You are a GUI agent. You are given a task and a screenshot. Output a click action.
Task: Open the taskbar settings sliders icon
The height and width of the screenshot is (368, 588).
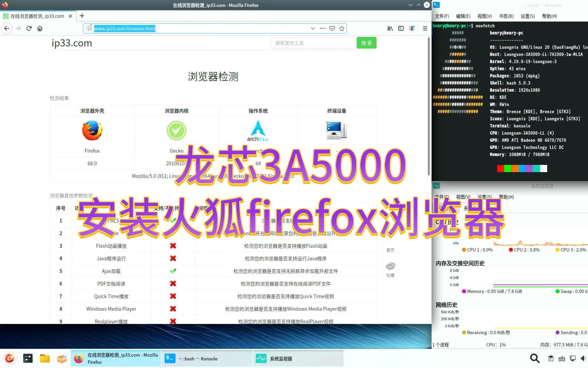[28, 358]
